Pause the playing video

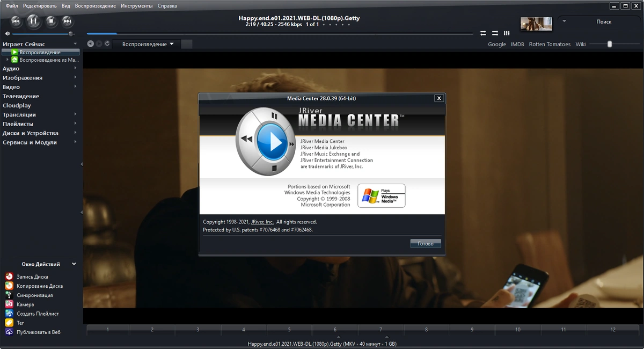pos(33,21)
